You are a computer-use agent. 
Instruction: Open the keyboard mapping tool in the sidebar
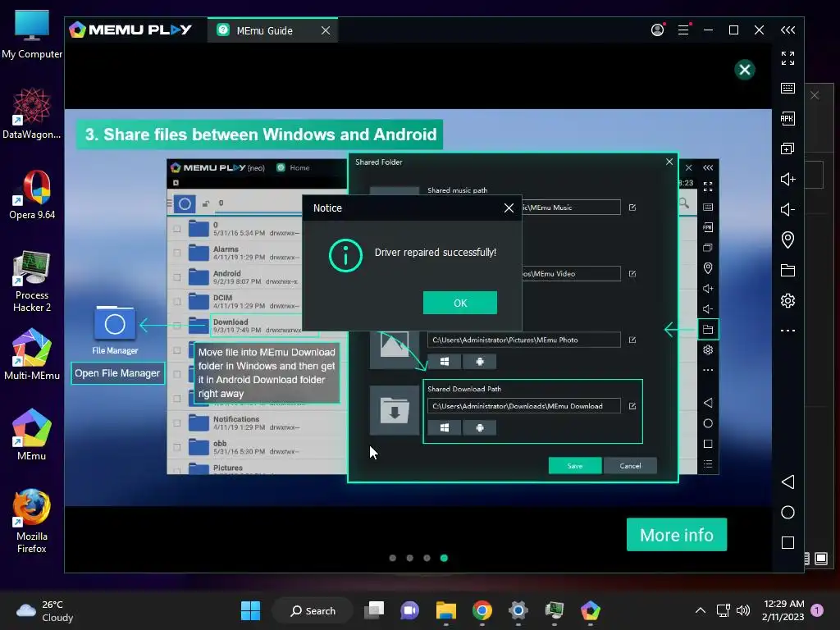tap(787, 88)
